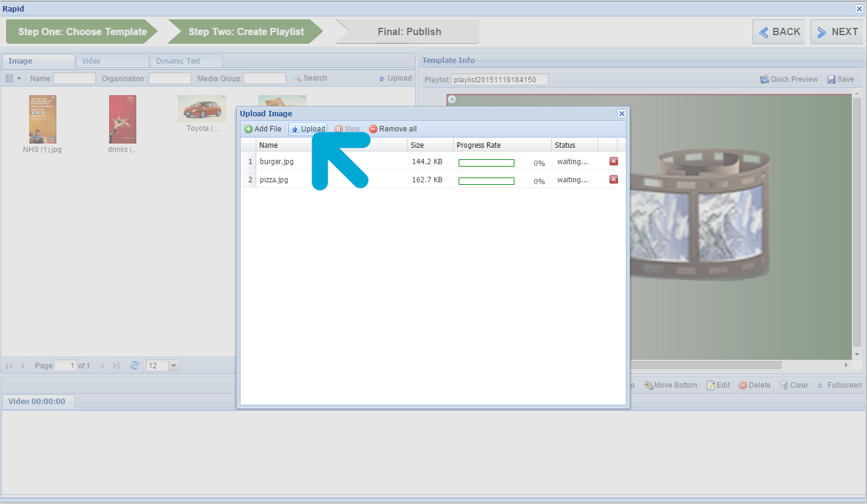Viewport: 867px width, 504px height.
Task: Open Quick Preview of playlist
Action: pyautogui.click(x=789, y=79)
